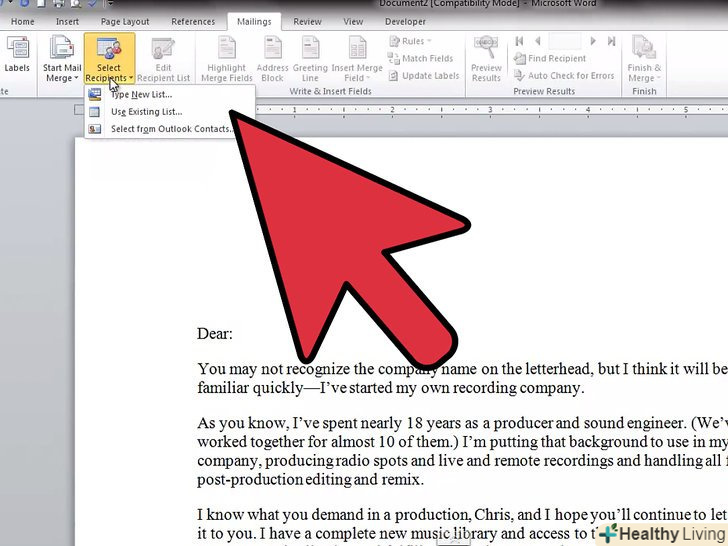
Task: Insert a Greeting Line
Action: tap(310, 58)
